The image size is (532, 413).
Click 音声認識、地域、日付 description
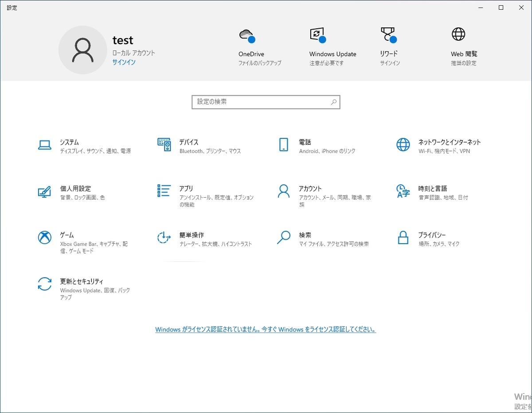pos(443,198)
